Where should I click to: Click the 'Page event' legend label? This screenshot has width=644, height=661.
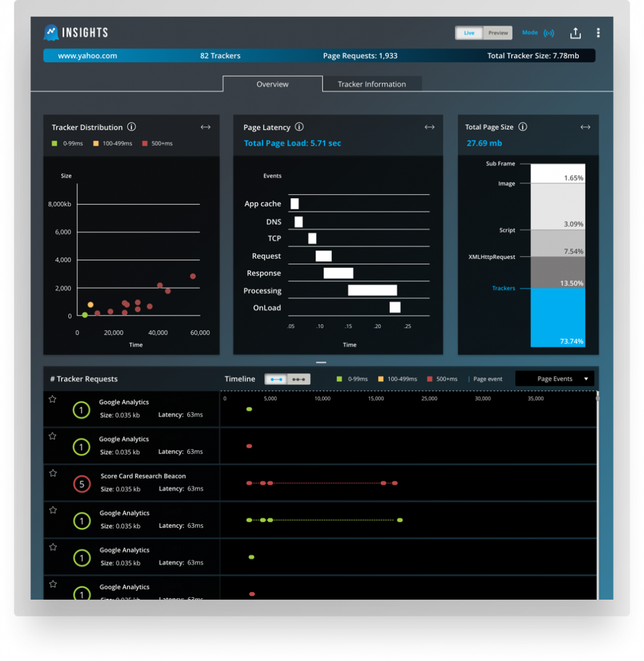[488, 379]
